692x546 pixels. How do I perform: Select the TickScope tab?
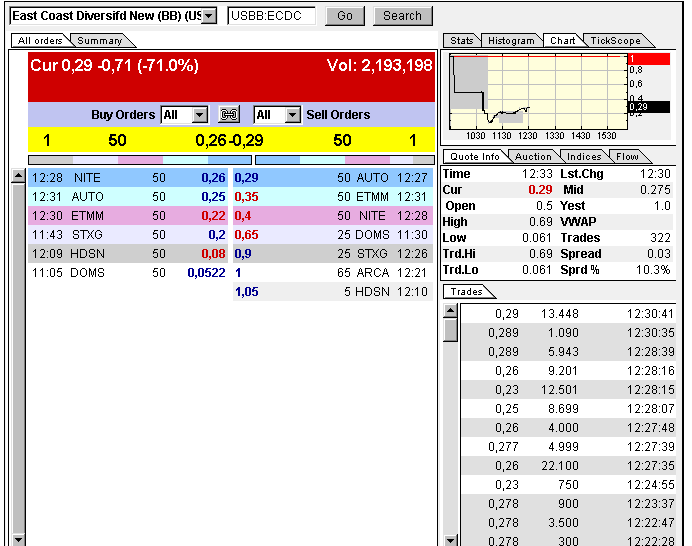614,41
